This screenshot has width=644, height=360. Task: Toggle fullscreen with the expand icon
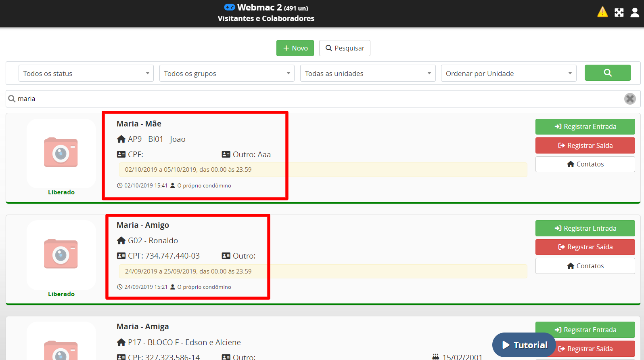tap(619, 13)
